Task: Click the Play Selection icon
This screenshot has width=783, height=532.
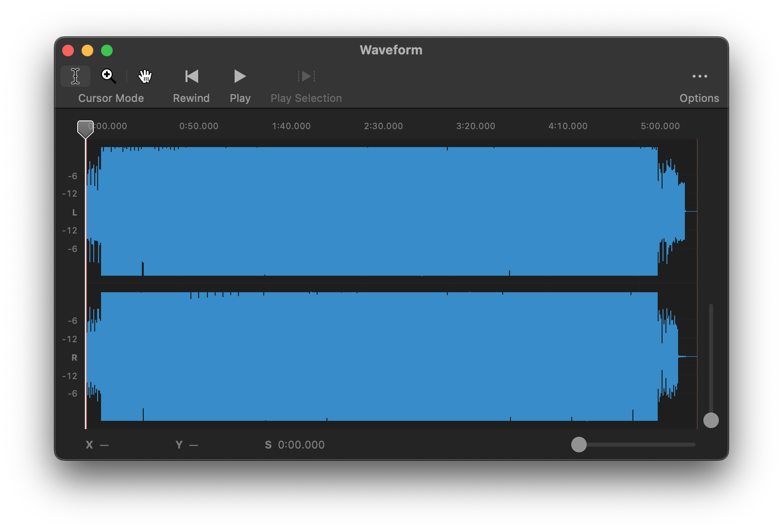Action: 306,76
